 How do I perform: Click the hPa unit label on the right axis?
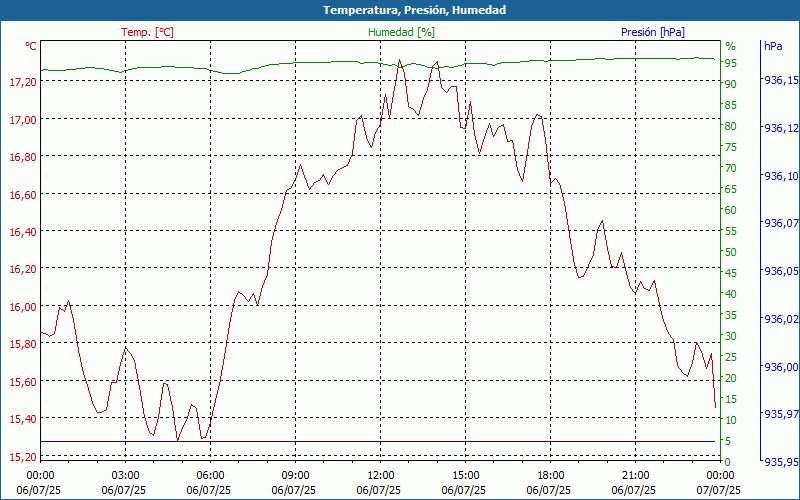pyautogui.click(x=773, y=46)
